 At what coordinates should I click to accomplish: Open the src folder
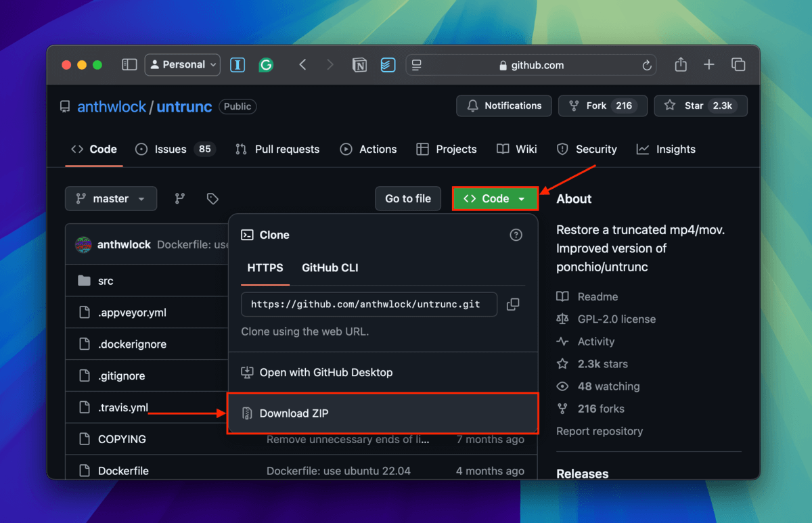(x=105, y=281)
